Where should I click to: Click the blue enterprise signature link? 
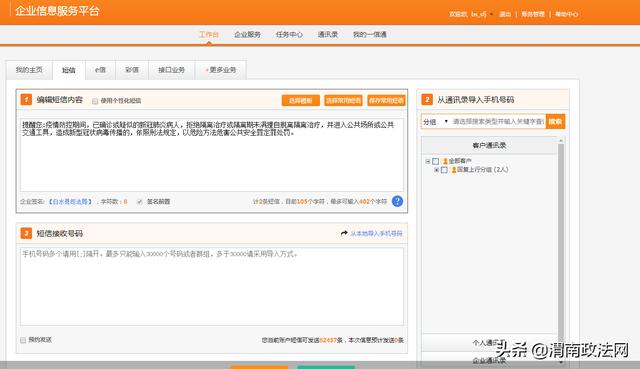70,202
